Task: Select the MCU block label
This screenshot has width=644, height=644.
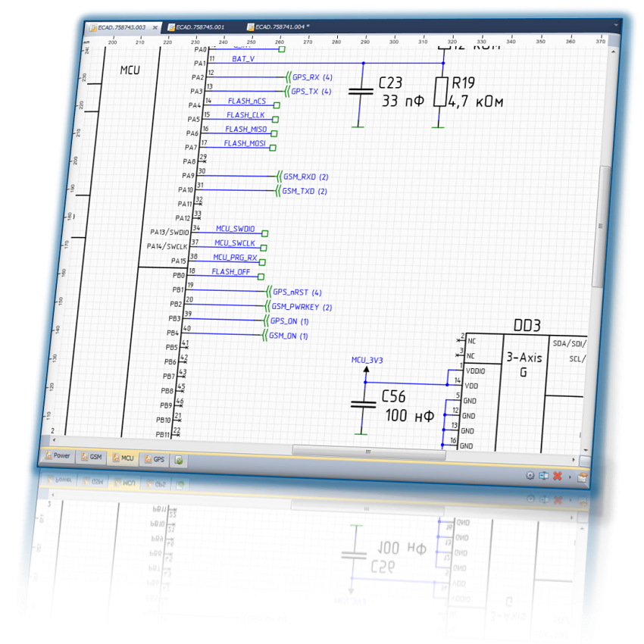Action: coord(130,70)
